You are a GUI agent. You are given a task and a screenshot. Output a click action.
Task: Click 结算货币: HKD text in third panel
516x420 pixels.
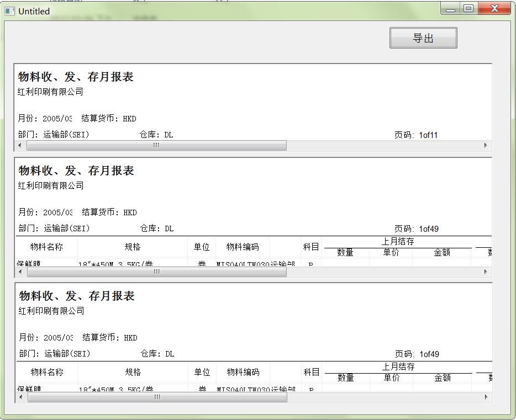click(110, 338)
